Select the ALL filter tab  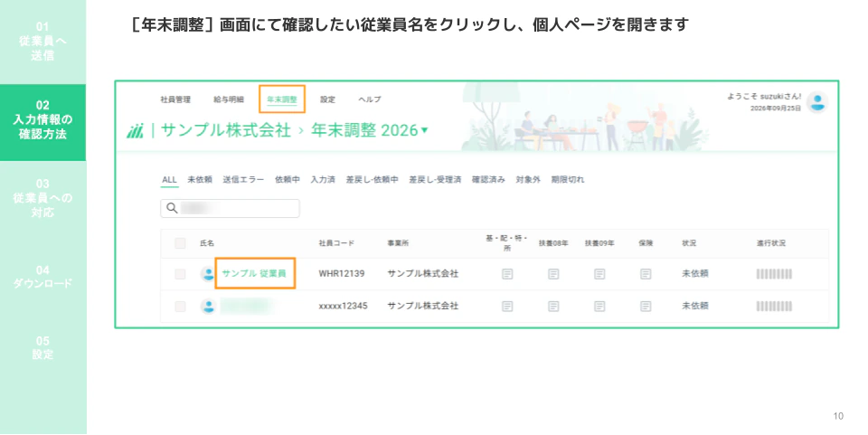tap(169, 180)
